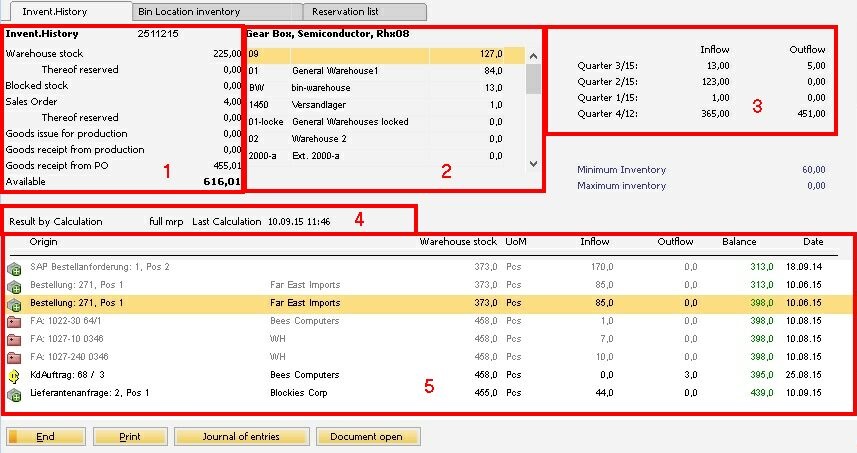This screenshot has height=453, width=857.
Task: Select the Warehouse 2 row
Action: coord(385,139)
